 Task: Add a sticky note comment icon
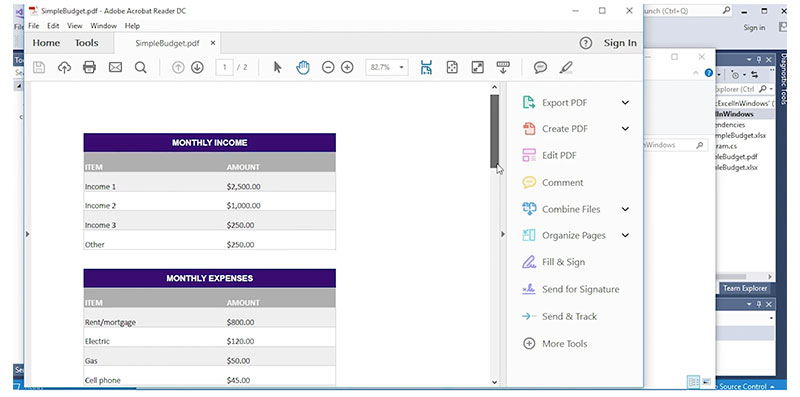tap(540, 67)
